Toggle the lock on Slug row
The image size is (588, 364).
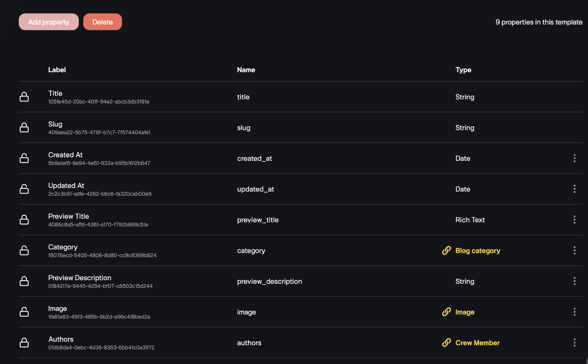coord(24,128)
